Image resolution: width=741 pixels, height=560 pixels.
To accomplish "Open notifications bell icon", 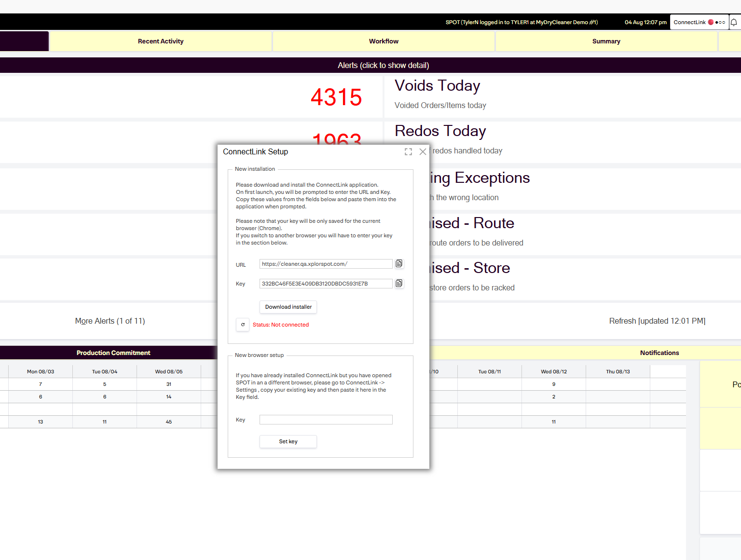I will pos(734,22).
